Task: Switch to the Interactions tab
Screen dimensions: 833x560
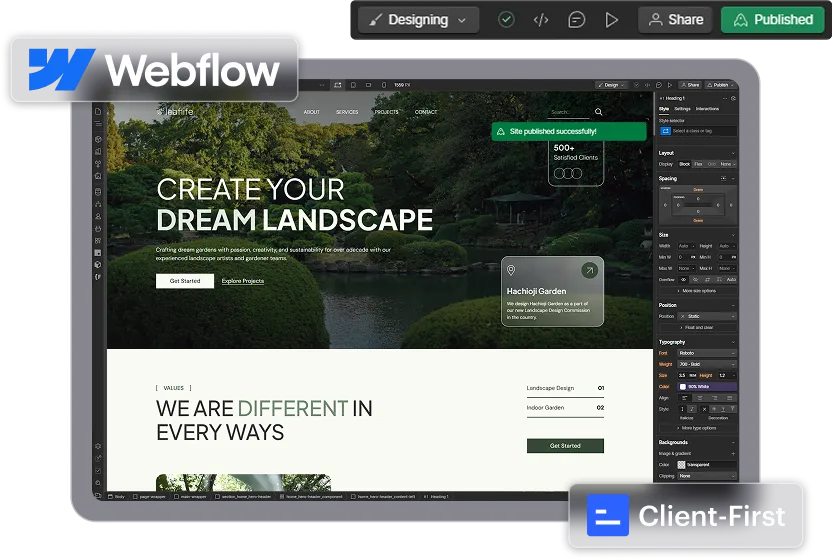Action: 707,109
